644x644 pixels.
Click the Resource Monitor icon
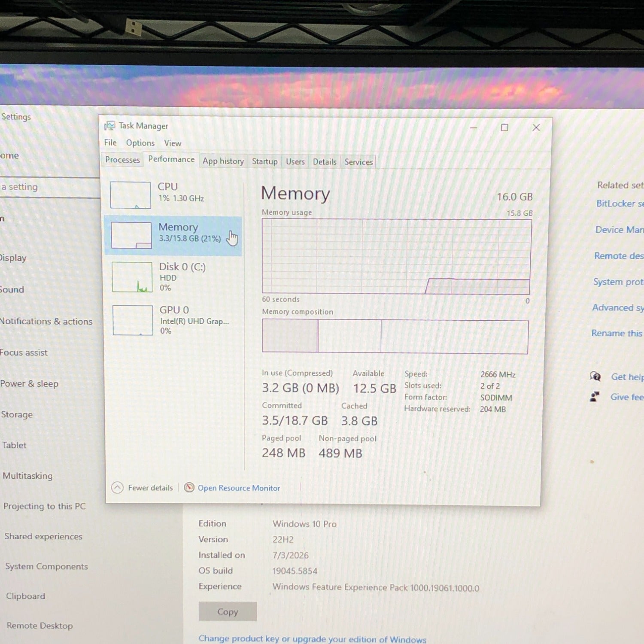pos(189,488)
